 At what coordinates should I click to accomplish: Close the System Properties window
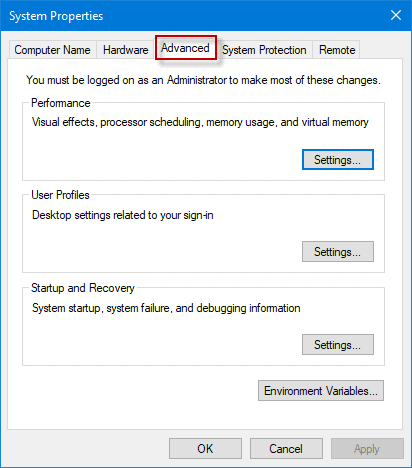(x=396, y=15)
